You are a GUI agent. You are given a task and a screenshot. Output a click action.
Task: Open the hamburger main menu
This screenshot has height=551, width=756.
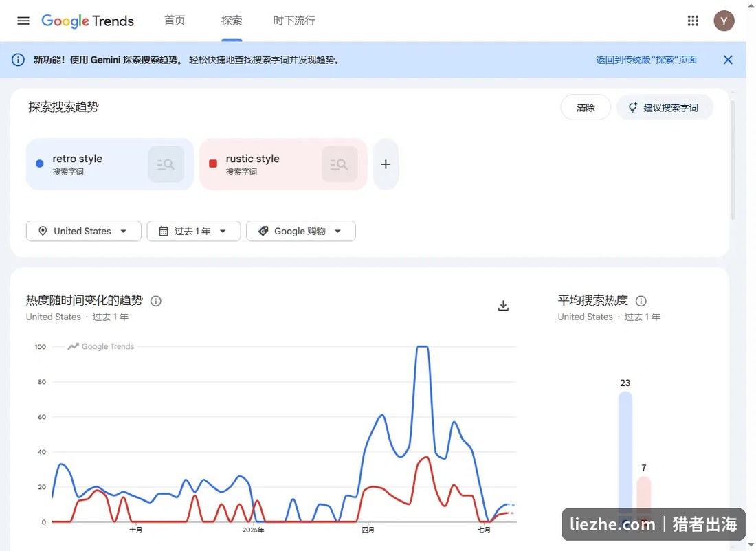(x=23, y=21)
